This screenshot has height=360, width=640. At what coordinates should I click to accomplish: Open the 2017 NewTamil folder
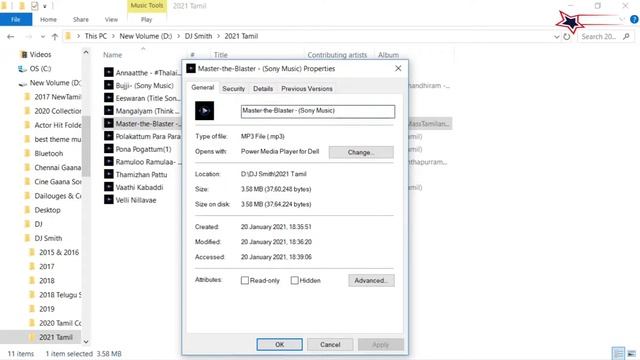tap(57, 97)
